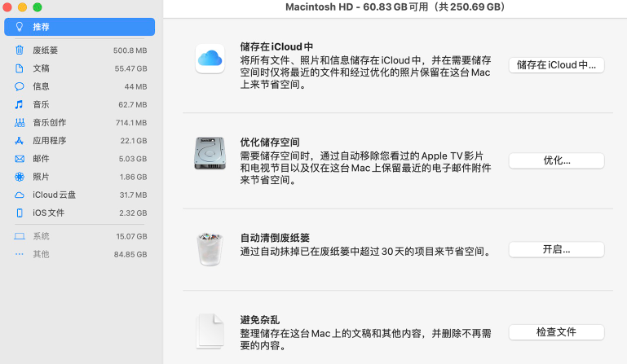This screenshot has height=364, width=627.
Task: Click the 检查文件 button
Action: 556,332
